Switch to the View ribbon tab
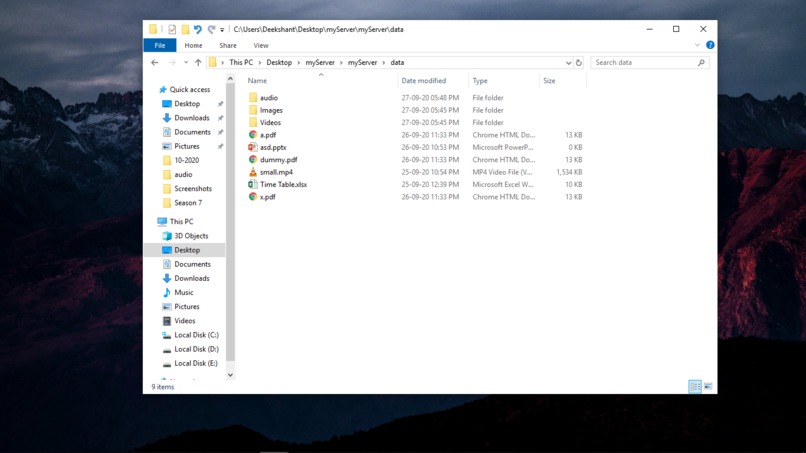This screenshot has width=806, height=453. (x=261, y=45)
